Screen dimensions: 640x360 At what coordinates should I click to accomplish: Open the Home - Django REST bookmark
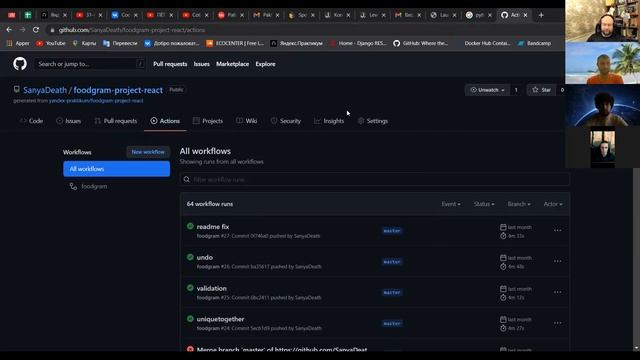(x=358, y=43)
